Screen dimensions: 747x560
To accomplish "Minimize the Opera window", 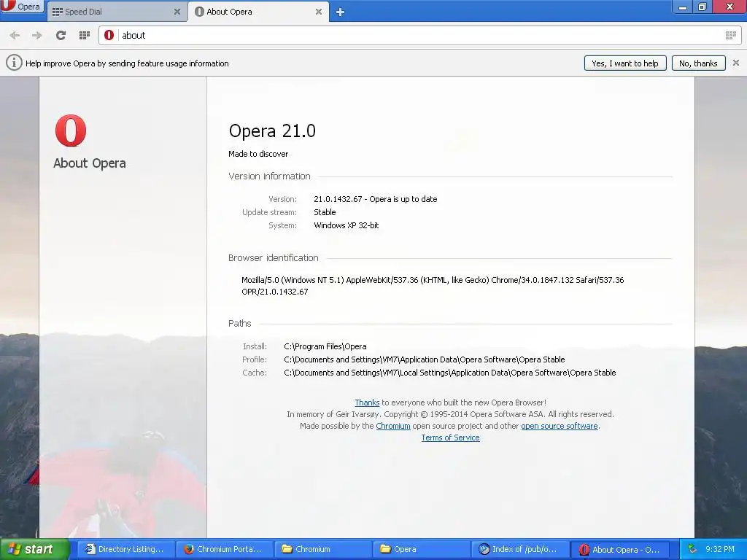I will tap(683, 7).
